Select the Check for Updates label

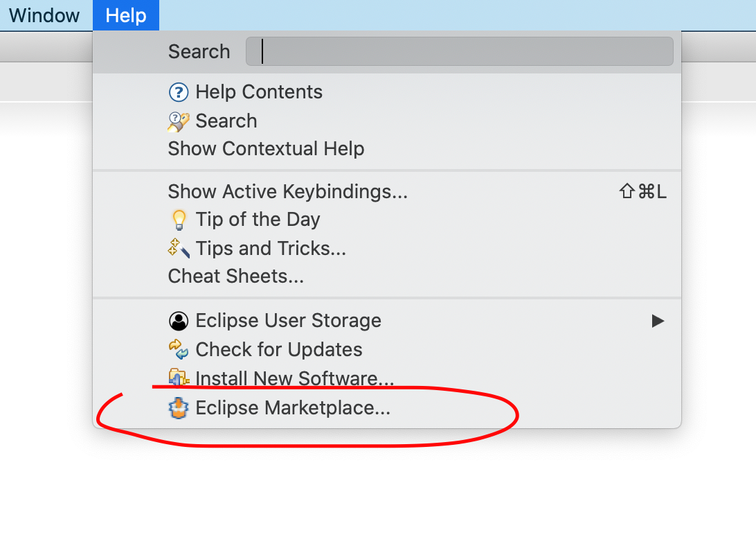click(279, 349)
